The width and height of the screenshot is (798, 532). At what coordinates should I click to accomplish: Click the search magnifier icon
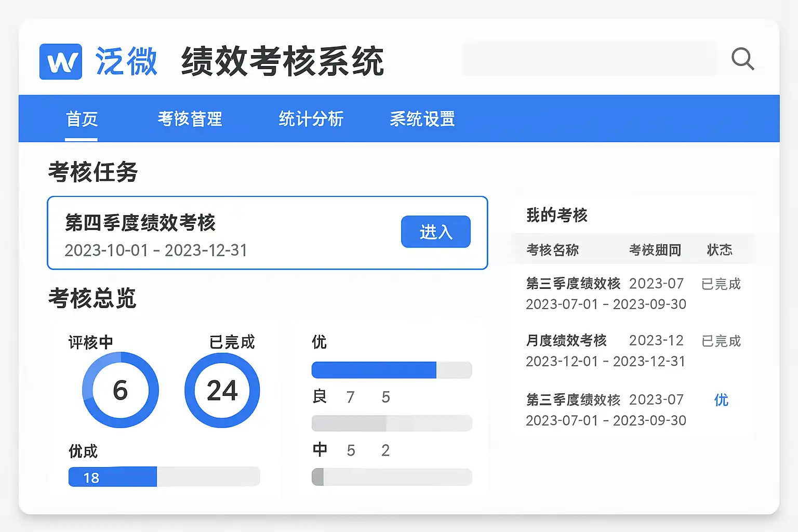(742, 59)
